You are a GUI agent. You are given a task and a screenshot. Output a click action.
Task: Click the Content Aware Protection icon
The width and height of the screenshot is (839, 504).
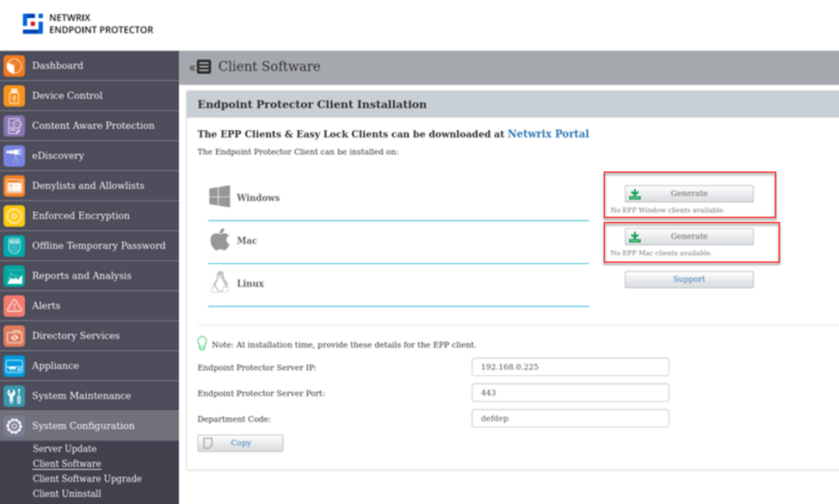(15, 126)
